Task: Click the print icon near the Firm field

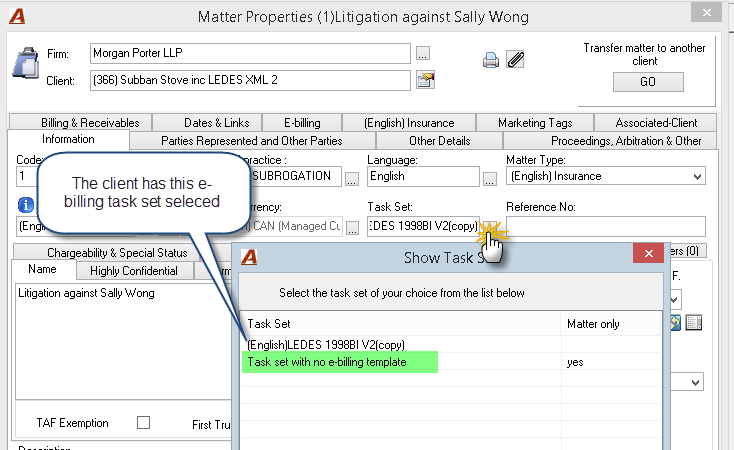Action: click(x=491, y=60)
